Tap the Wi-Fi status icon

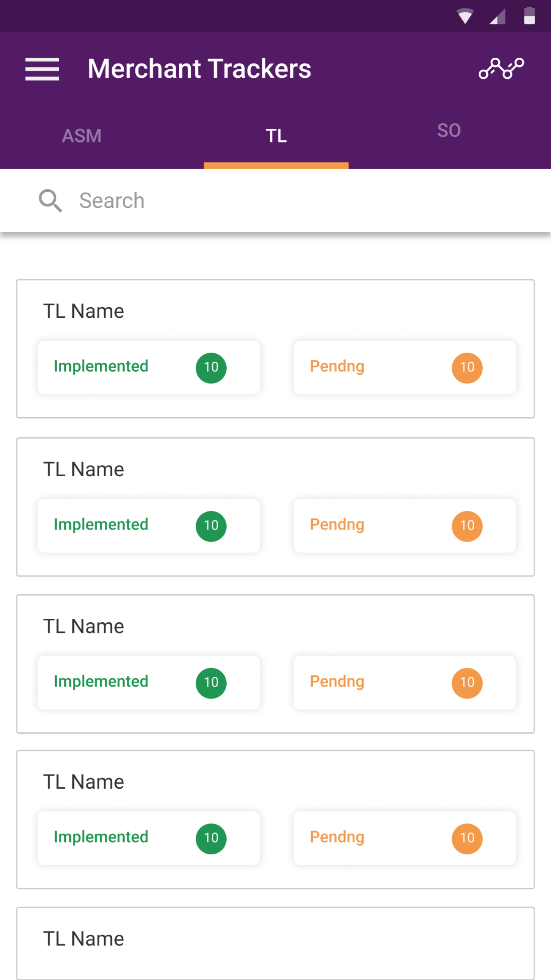(x=465, y=16)
